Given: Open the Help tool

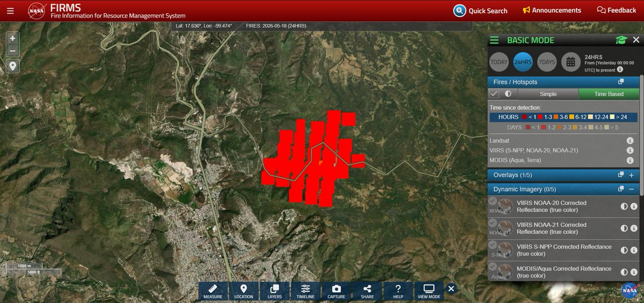Looking at the screenshot, I should [398, 291].
